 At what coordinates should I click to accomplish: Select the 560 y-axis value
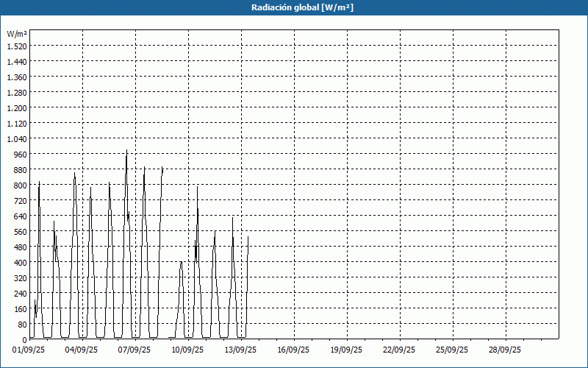click(21, 232)
